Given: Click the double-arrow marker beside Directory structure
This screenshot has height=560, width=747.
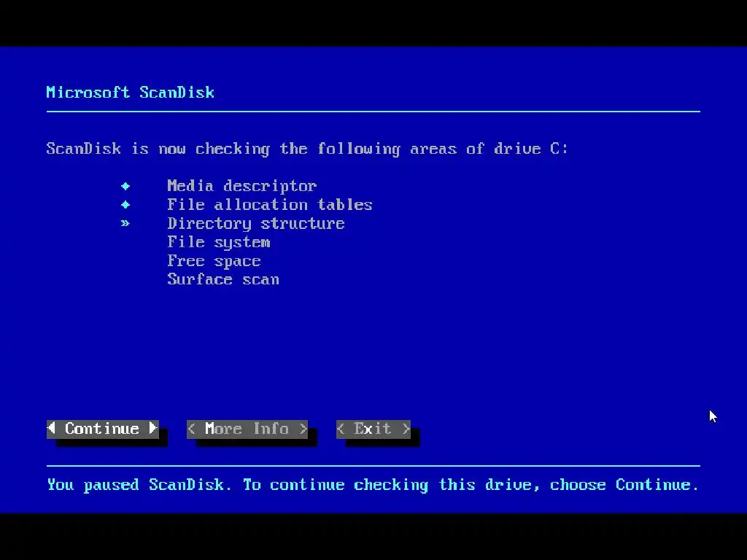Looking at the screenshot, I should (x=125, y=223).
